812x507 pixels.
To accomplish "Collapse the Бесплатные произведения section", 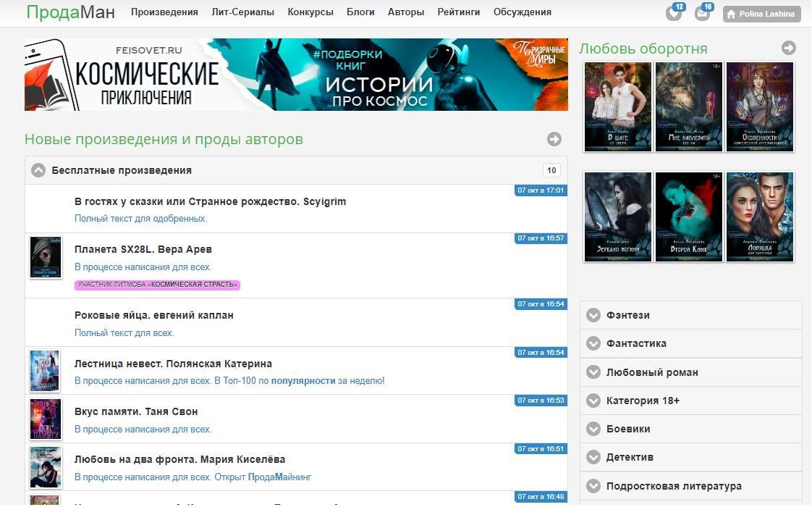I will coord(38,170).
